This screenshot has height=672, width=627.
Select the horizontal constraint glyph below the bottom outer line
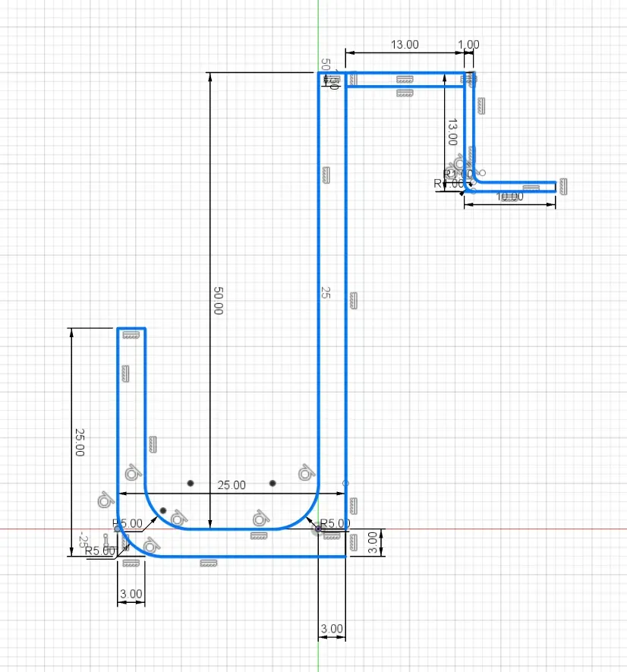click(x=207, y=563)
